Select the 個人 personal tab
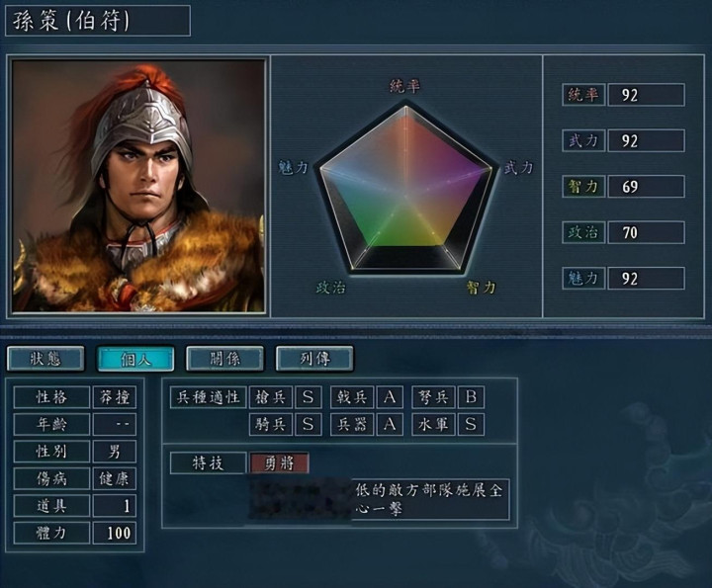The height and width of the screenshot is (588, 712). click(x=135, y=359)
